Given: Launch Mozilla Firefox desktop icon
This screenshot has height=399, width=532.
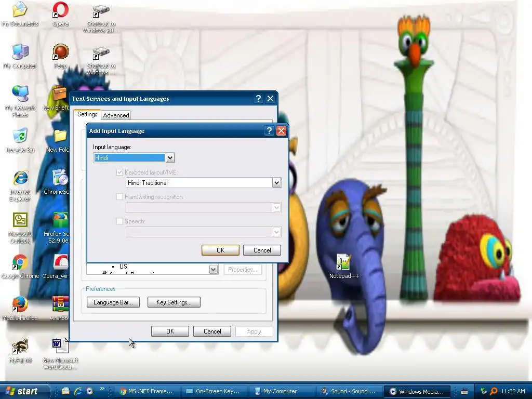Looking at the screenshot, I should coord(20,309).
